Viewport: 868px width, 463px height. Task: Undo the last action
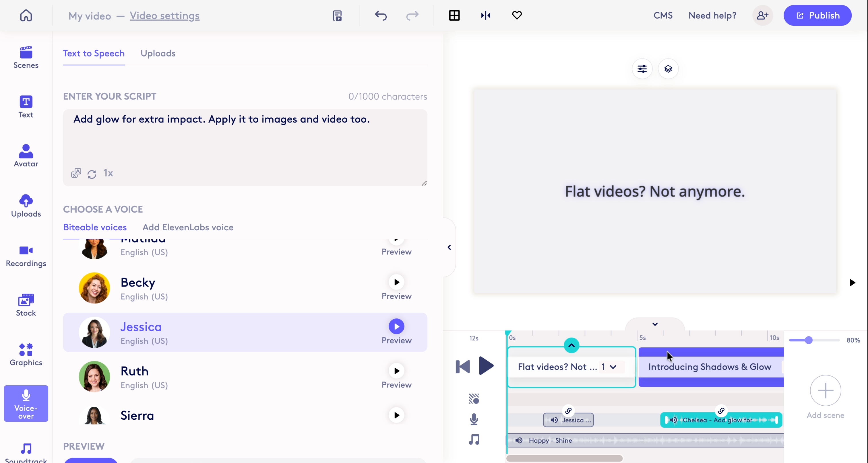pyautogui.click(x=381, y=15)
